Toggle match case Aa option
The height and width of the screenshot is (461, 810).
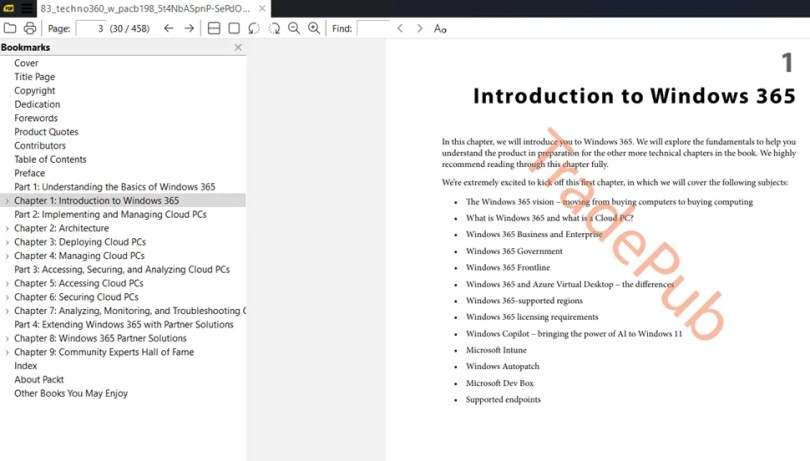[440, 29]
